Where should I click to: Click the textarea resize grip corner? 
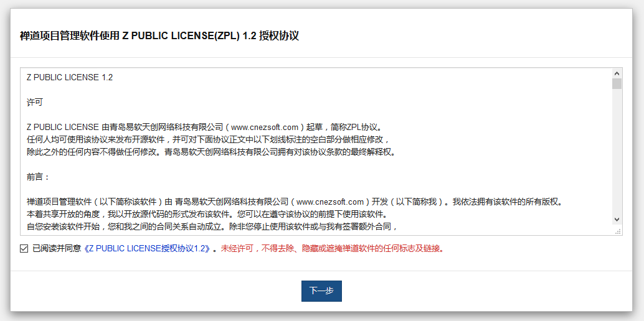click(617, 231)
